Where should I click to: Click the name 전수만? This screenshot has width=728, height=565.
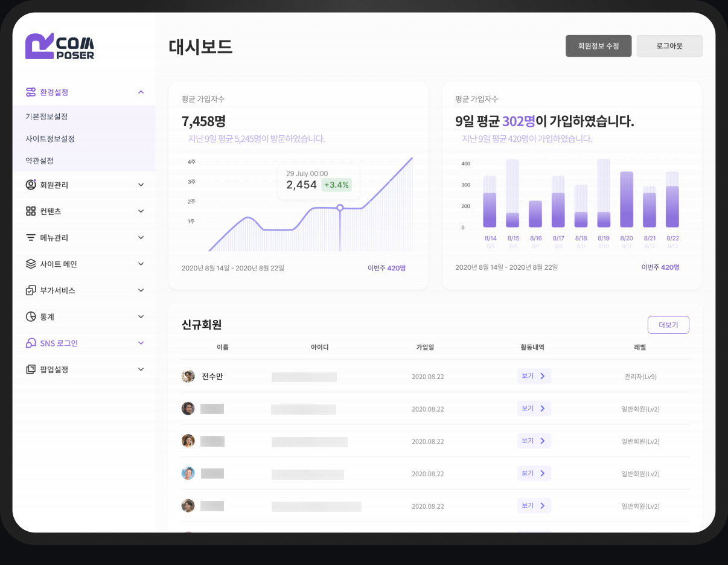coord(212,376)
